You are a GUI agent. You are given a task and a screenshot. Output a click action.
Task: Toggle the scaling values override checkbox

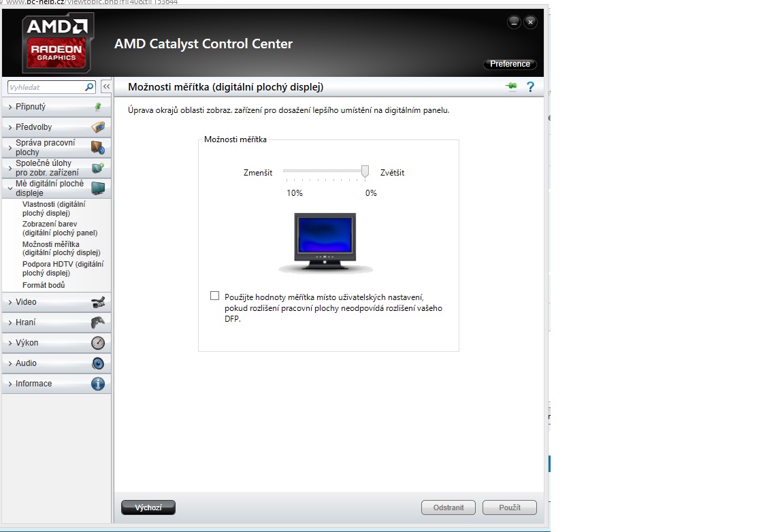(215, 296)
